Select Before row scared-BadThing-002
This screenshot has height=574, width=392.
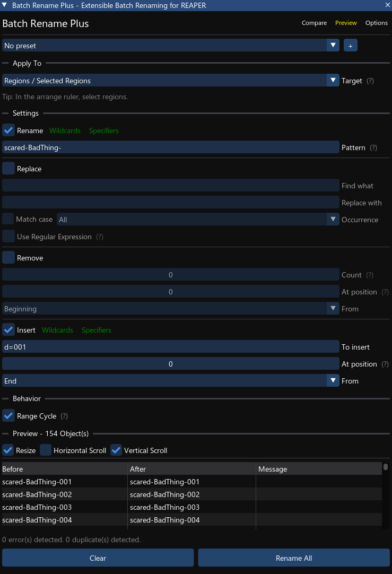[37, 495]
